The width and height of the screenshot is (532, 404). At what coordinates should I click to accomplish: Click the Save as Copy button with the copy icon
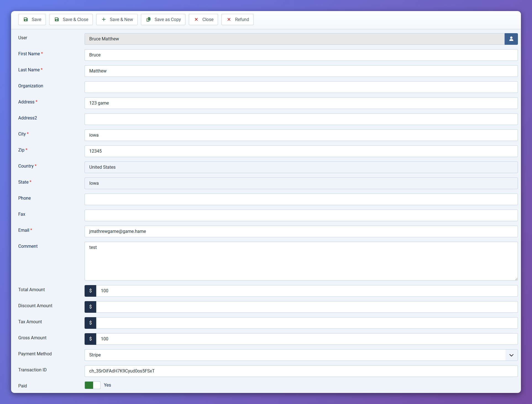pos(163,19)
